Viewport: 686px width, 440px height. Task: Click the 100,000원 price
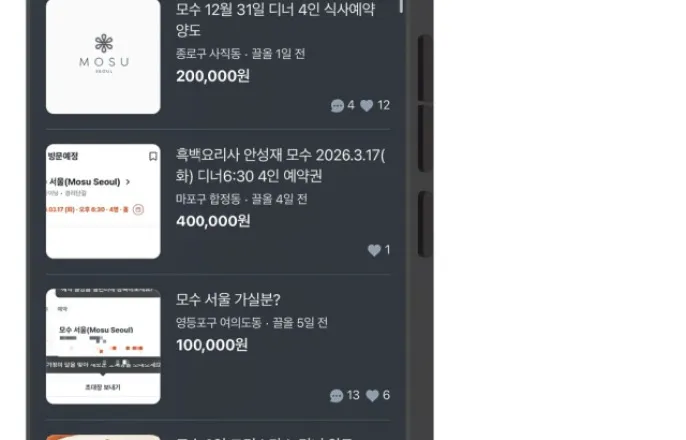pos(212,345)
